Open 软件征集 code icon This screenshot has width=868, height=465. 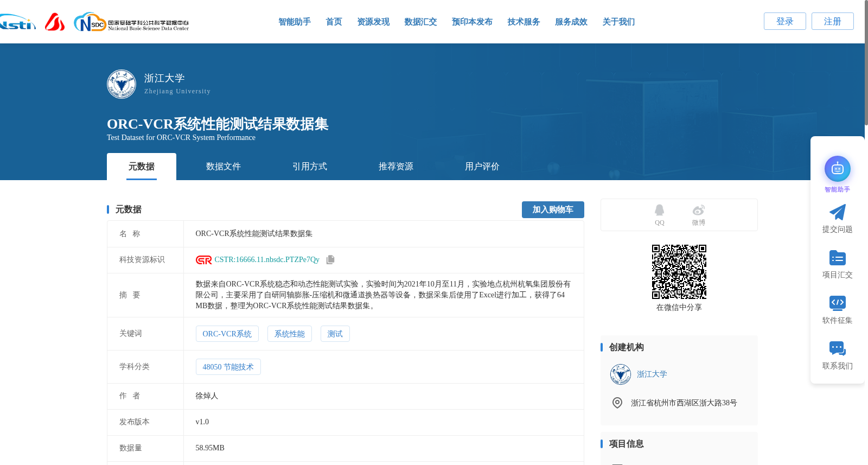coord(838,303)
